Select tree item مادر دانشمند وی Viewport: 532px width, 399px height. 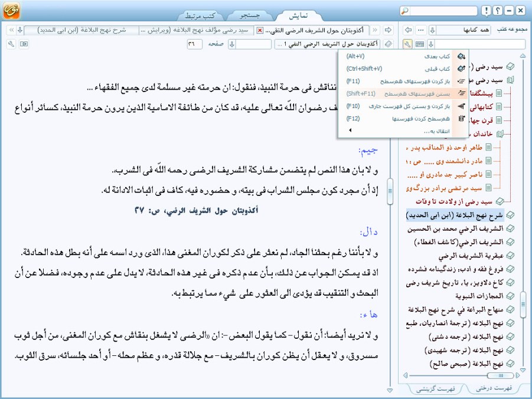pyautogui.click(x=444, y=161)
